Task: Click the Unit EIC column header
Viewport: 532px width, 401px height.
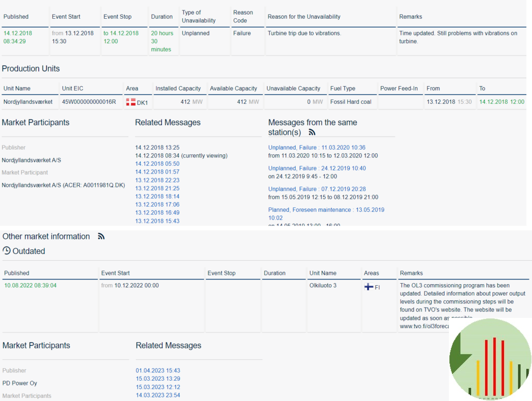Action: point(74,88)
